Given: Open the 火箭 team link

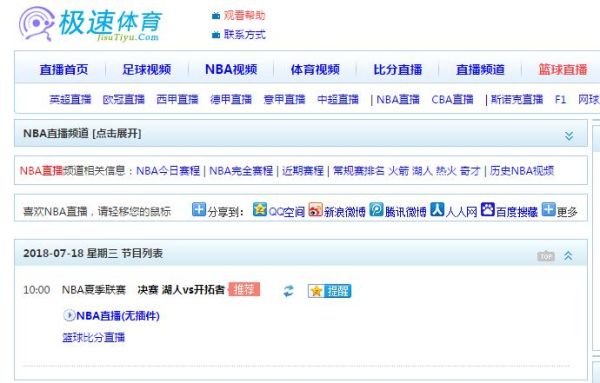Looking at the screenshot, I should pyautogui.click(x=398, y=171).
